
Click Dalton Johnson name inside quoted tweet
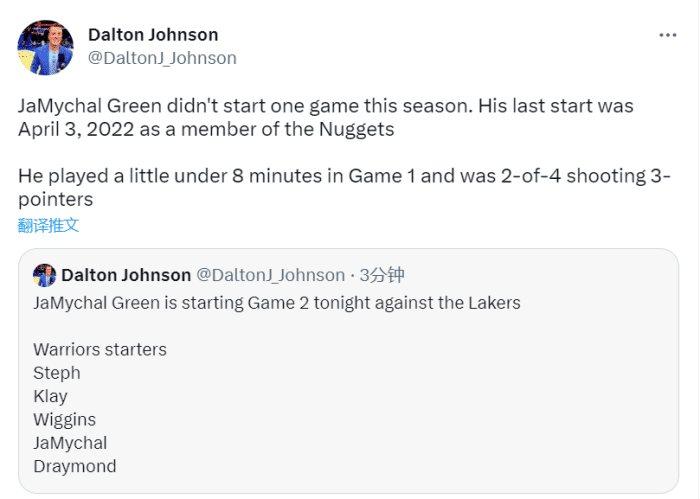126,275
